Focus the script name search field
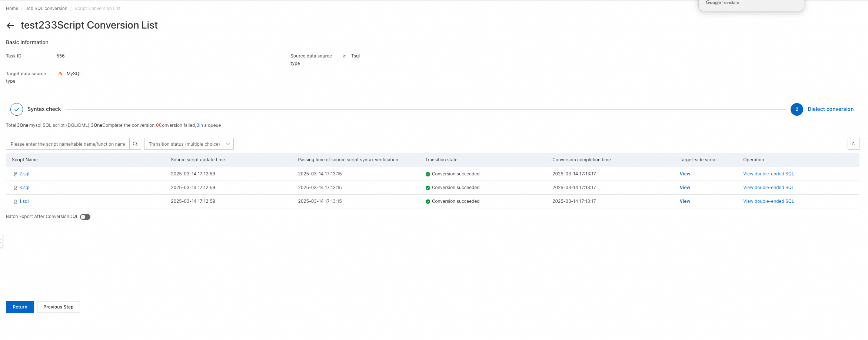This screenshot has width=868, height=340. 68,144
